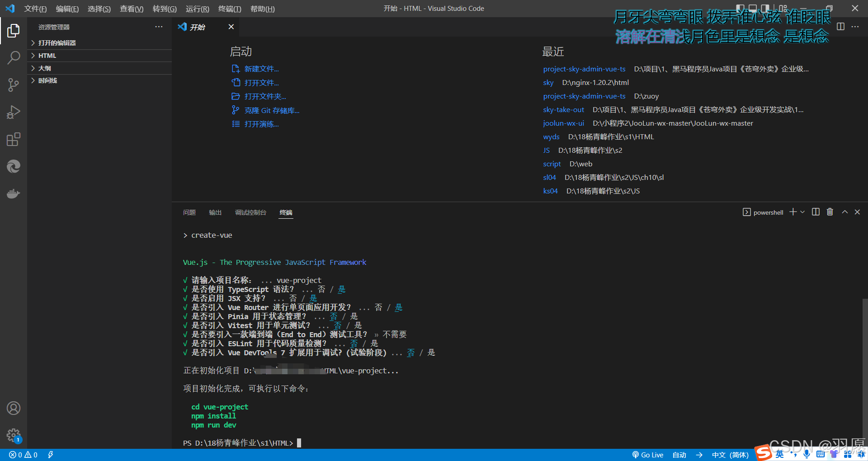The image size is (868, 461).
Task: Maximize the panel size with caret
Action: point(844,212)
